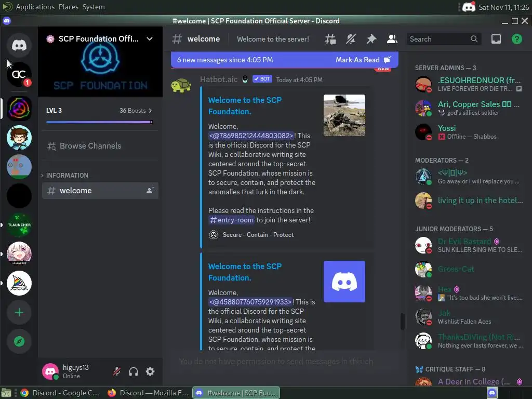The width and height of the screenshot is (532, 399).
Task: Open the Discord logo thumbnail in embed
Action: pyautogui.click(x=344, y=282)
